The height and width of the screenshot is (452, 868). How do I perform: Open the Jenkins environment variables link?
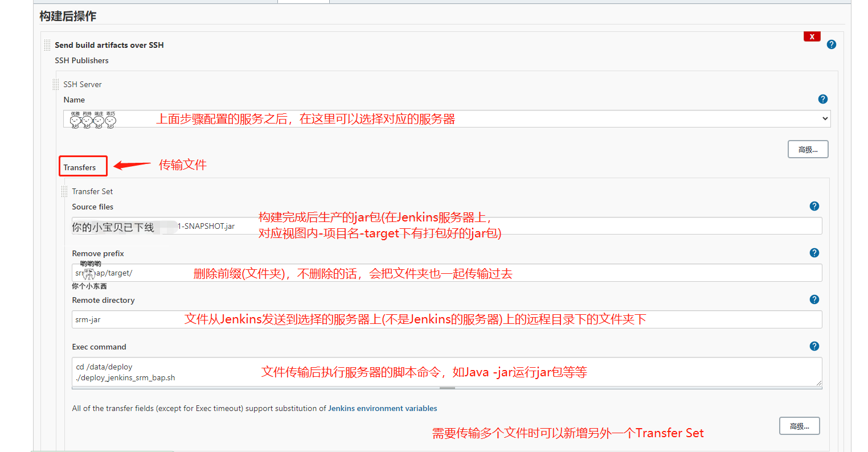383,408
